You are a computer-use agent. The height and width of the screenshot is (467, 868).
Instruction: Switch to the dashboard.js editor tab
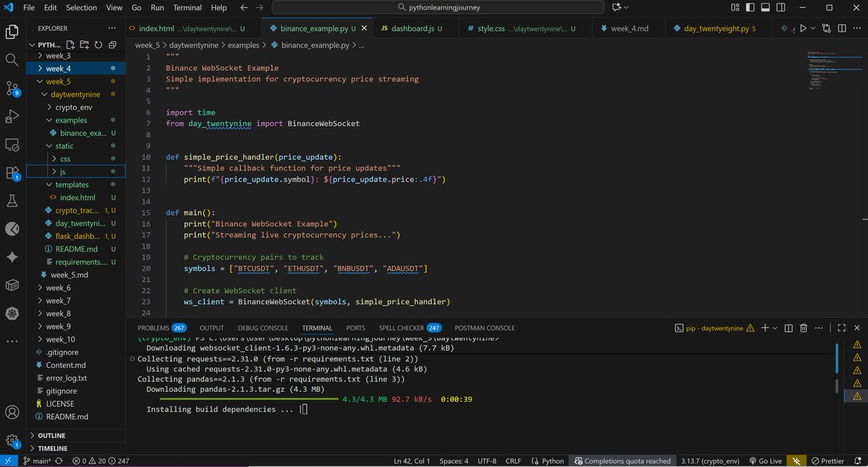point(416,29)
